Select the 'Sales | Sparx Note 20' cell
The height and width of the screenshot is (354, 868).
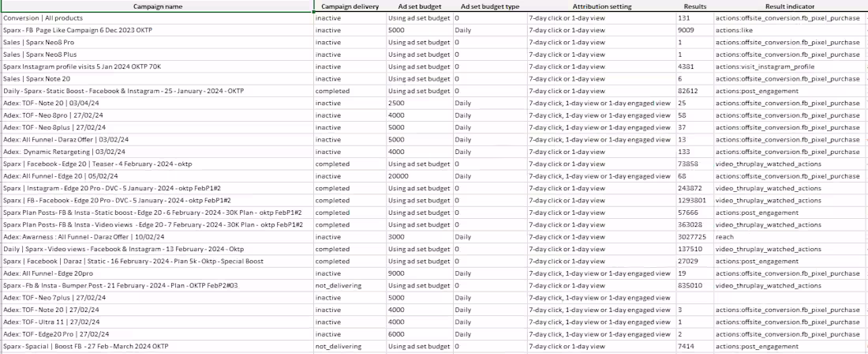(157, 79)
